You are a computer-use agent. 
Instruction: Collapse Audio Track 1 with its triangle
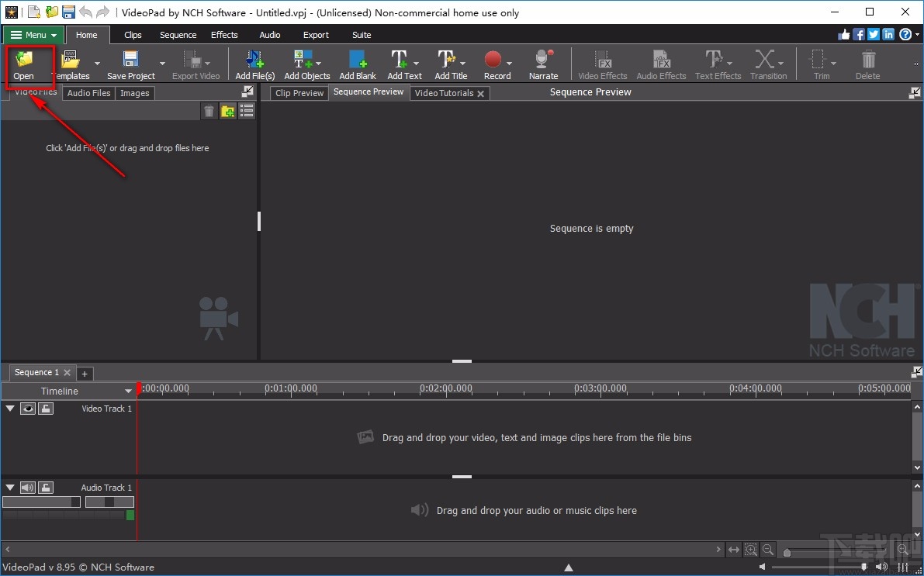(x=9, y=488)
